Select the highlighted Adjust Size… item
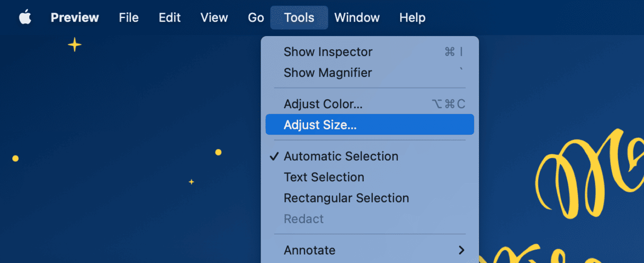The image size is (644, 263). coord(370,125)
